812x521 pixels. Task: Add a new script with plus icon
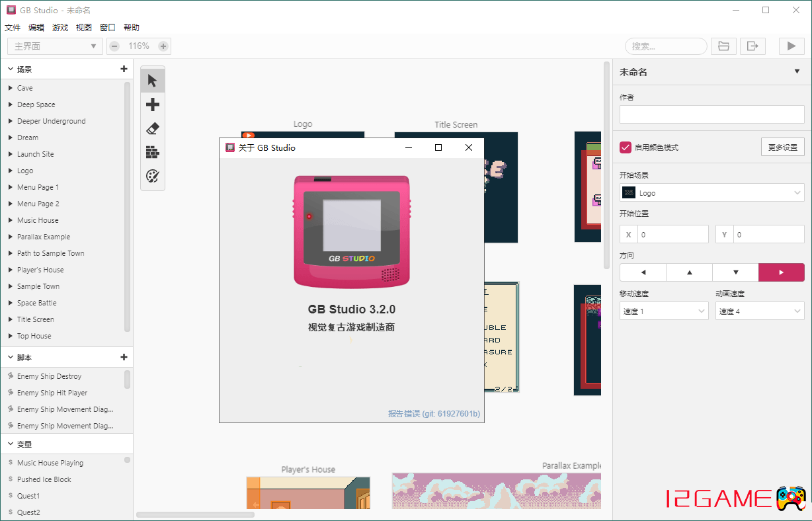tap(124, 357)
